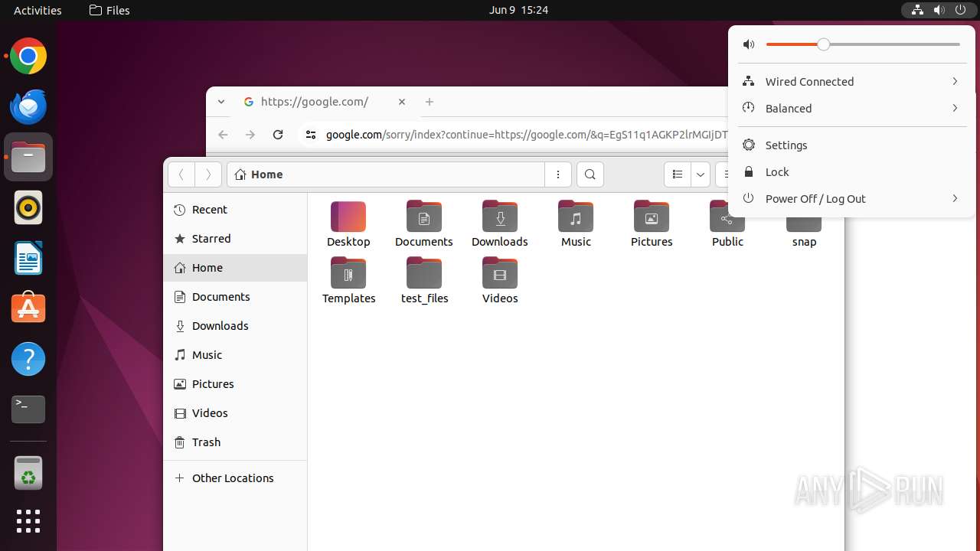The image size is (980, 551).
Task: Reload the page in Chrome
Action: point(278,135)
